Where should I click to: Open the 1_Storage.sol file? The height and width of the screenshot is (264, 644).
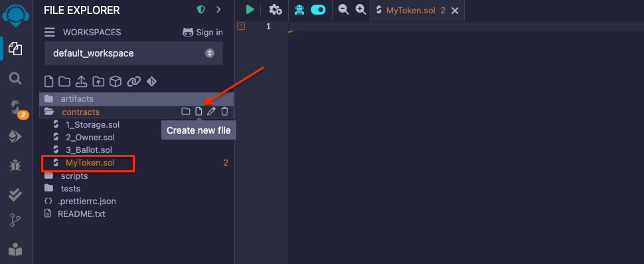coord(92,124)
